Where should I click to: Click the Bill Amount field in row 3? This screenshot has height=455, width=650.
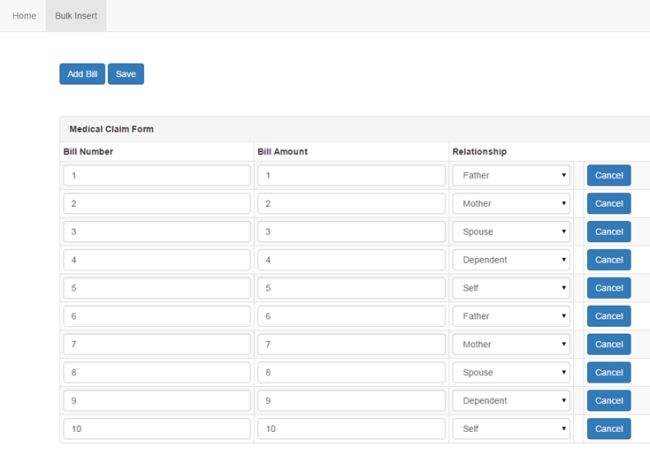tap(350, 232)
